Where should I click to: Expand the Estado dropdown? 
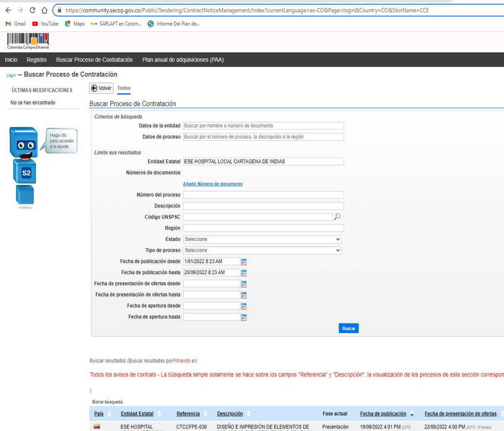262,239
